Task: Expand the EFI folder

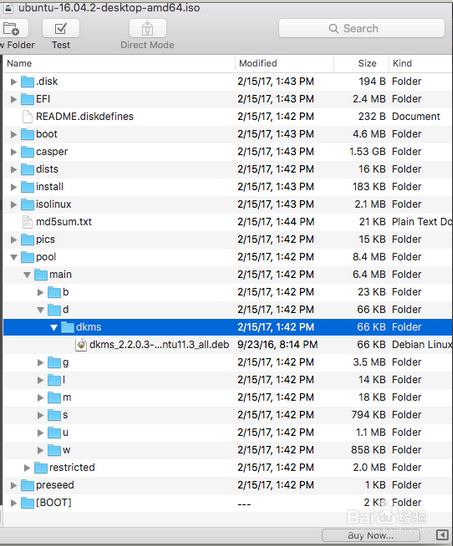Action: pos(14,99)
